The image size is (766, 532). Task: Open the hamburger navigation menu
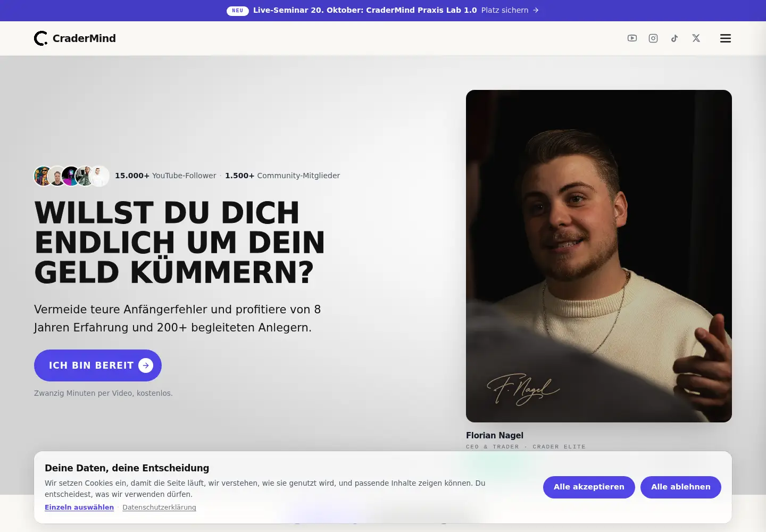(x=726, y=38)
